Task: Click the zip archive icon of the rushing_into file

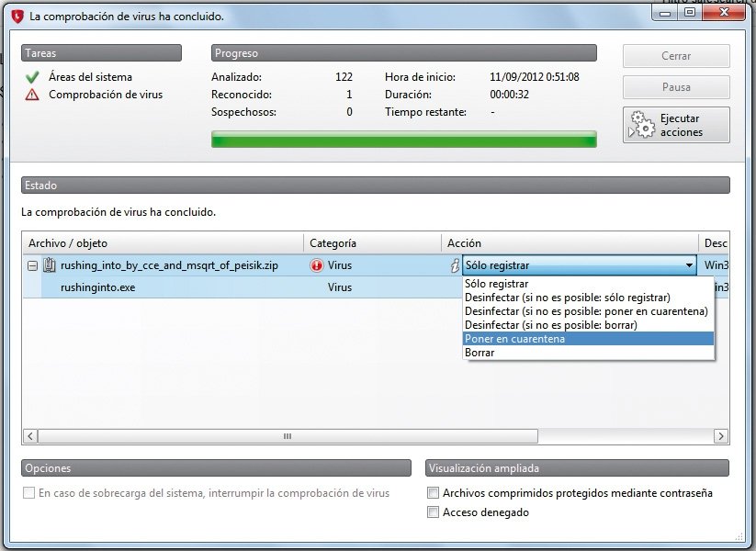Action: (50, 265)
